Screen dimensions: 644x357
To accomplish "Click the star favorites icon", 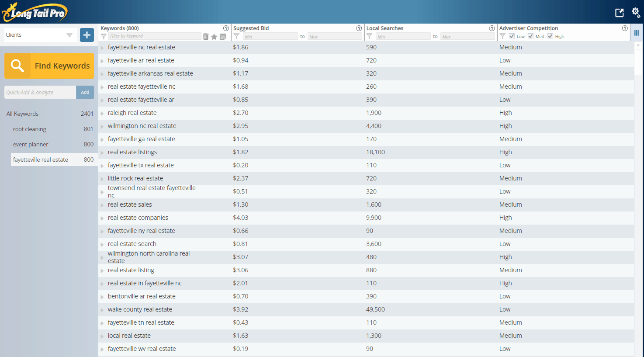I will coord(214,37).
